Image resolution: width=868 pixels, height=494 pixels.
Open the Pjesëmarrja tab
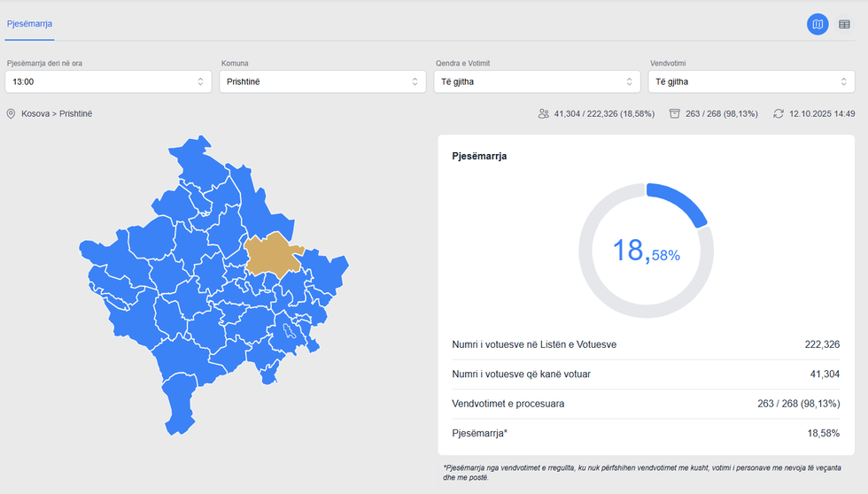(29, 24)
